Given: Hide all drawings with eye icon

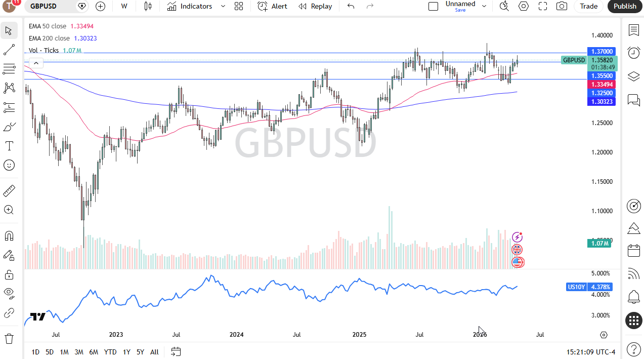Looking at the screenshot, I should (9, 293).
